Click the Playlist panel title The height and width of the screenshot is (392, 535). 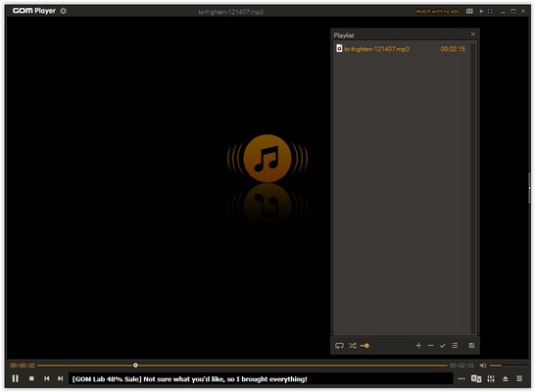point(344,35)
